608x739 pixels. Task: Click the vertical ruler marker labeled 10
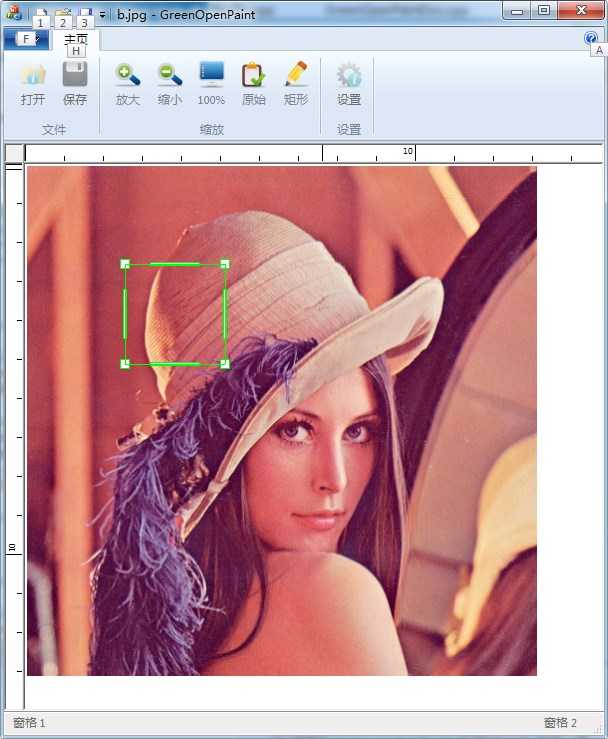point(12,547)
